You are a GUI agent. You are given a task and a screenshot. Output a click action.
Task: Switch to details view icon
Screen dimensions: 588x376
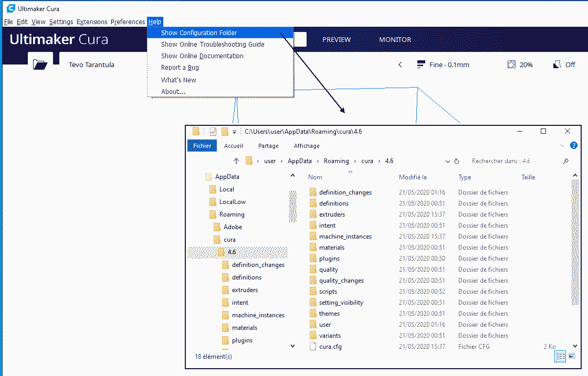pyautogui.click(x=560, y=356)
